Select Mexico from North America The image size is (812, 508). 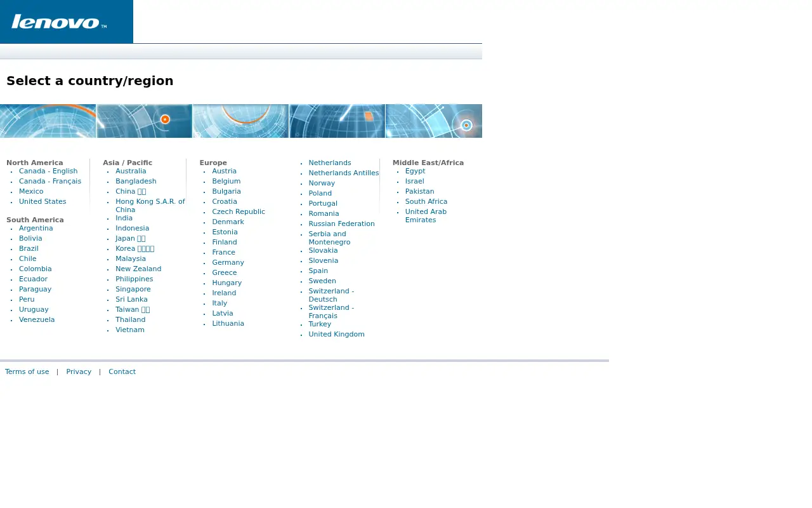[31, 191]
